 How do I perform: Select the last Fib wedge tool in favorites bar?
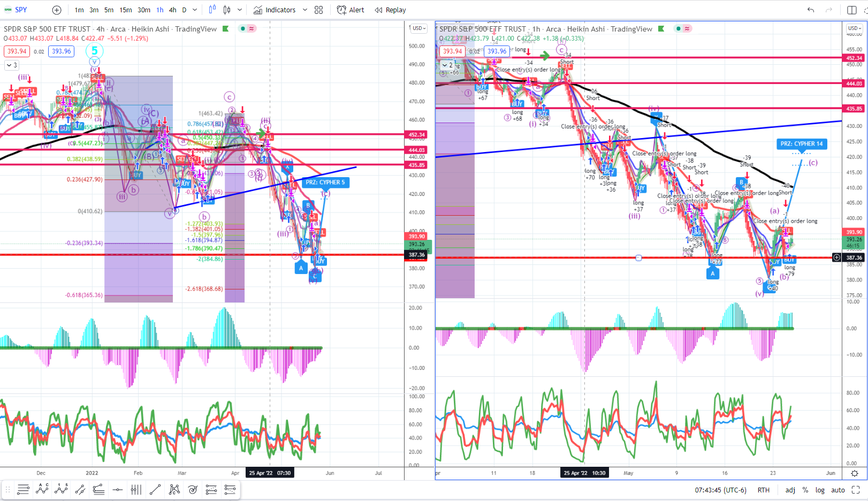[230, 489]
